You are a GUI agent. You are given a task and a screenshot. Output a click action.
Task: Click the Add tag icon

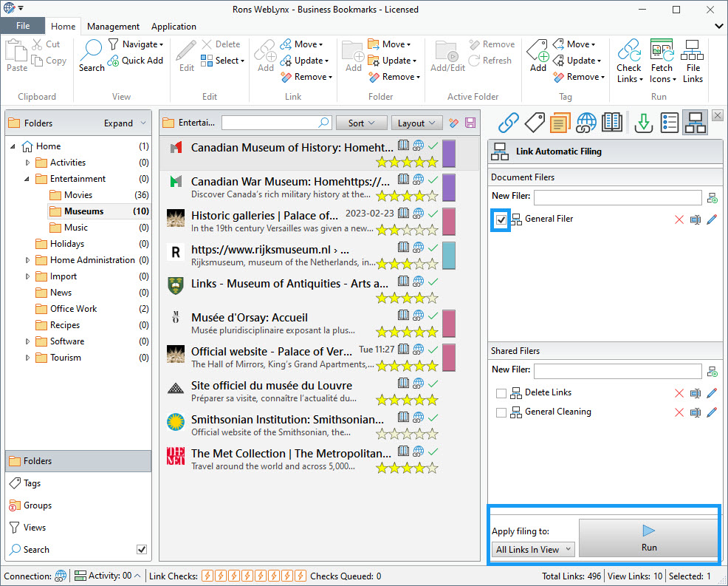538,55
